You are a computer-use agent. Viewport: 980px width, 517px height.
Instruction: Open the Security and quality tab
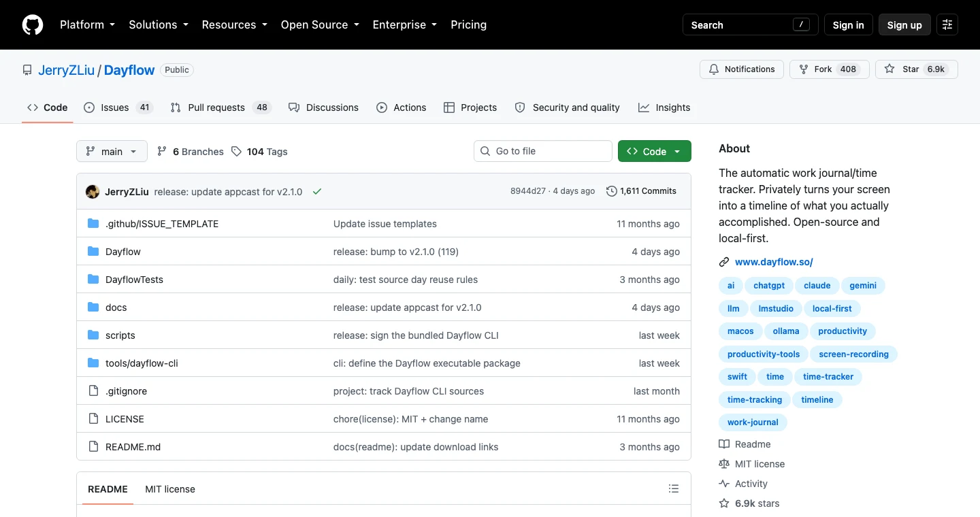point(568,107)
